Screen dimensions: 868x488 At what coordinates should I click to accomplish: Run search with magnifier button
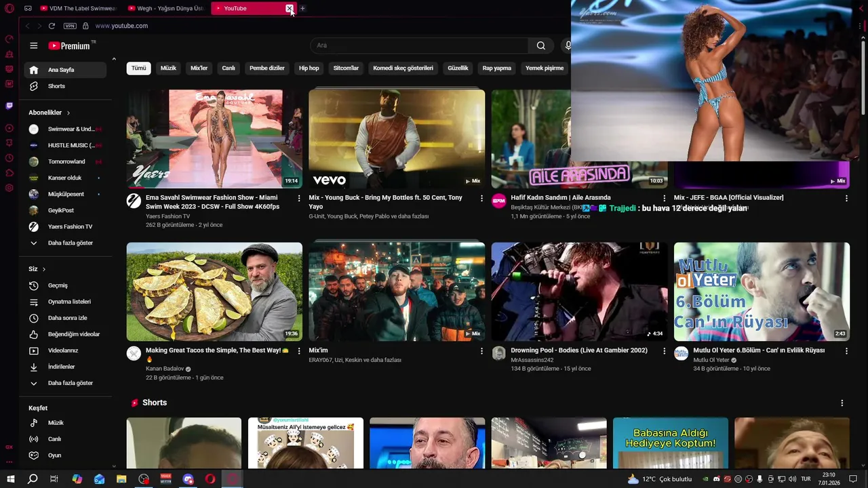click(540, 45)
